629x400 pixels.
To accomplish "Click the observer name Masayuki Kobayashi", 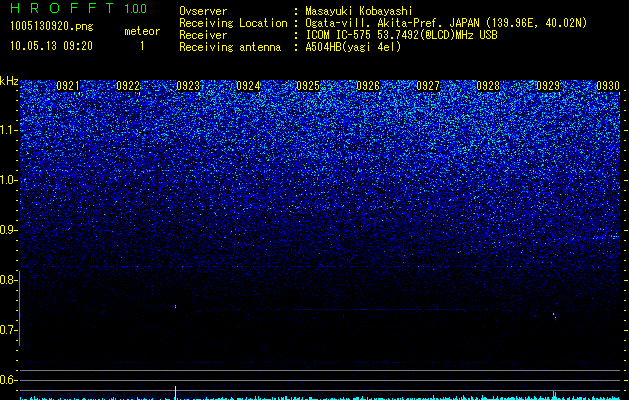I will 359,11.
